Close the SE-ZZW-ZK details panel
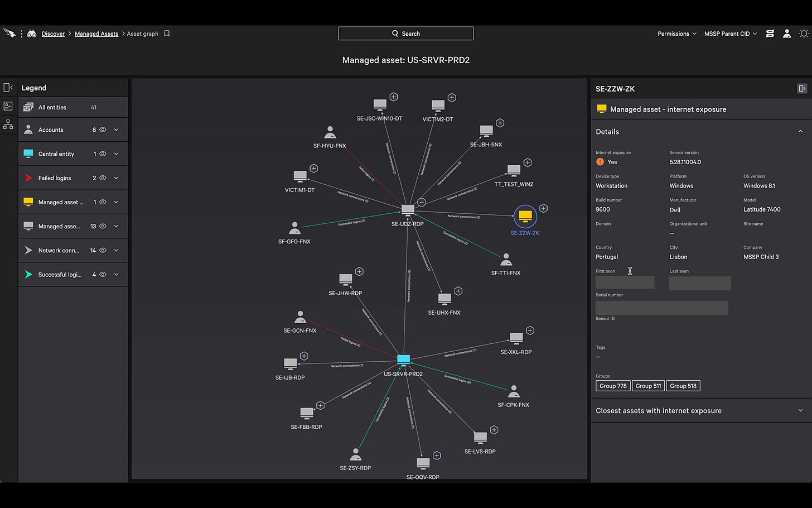The height and width of the screenshot is (508, 812). 802,88
